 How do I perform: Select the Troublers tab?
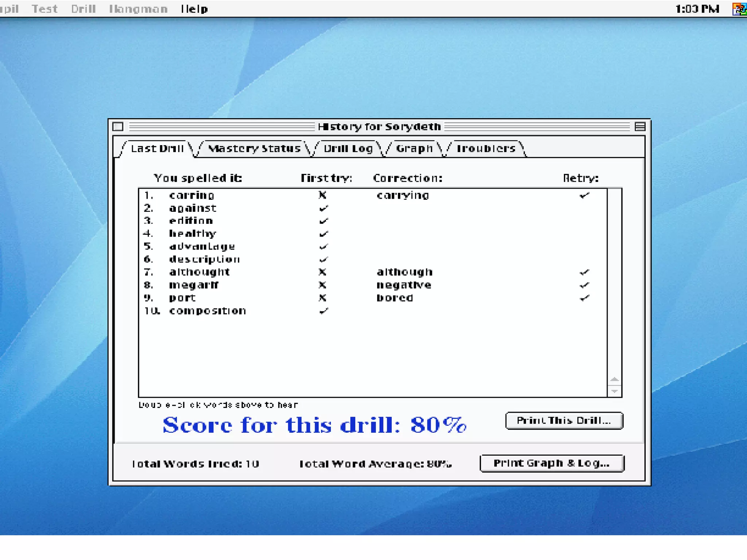(x=485, y=149)
